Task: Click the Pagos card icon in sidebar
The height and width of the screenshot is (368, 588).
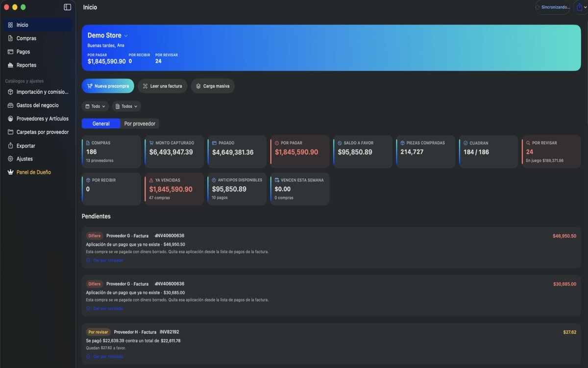Action: (10, 52)
